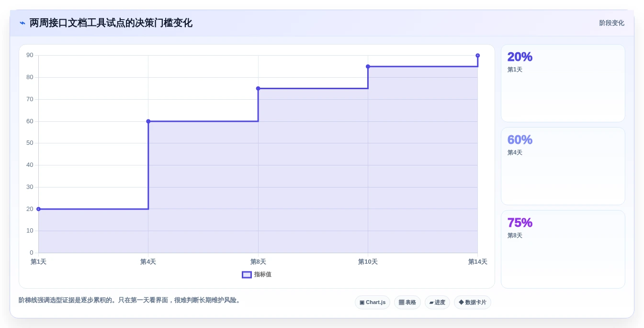Image resolution: width=644 pixels, height=328 pixels.
Task: Select the Chart.js chip
Action: 373,303
